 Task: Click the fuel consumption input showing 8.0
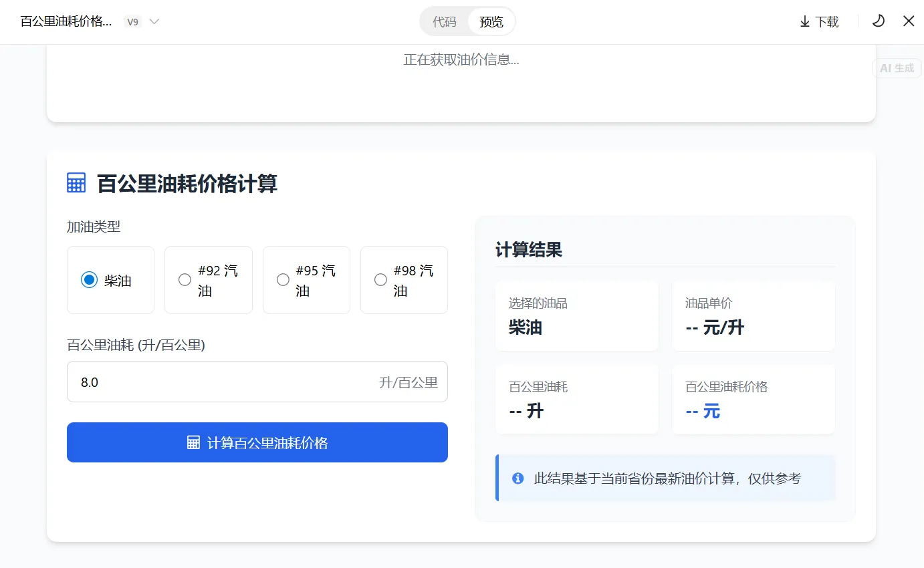[257, 382]
